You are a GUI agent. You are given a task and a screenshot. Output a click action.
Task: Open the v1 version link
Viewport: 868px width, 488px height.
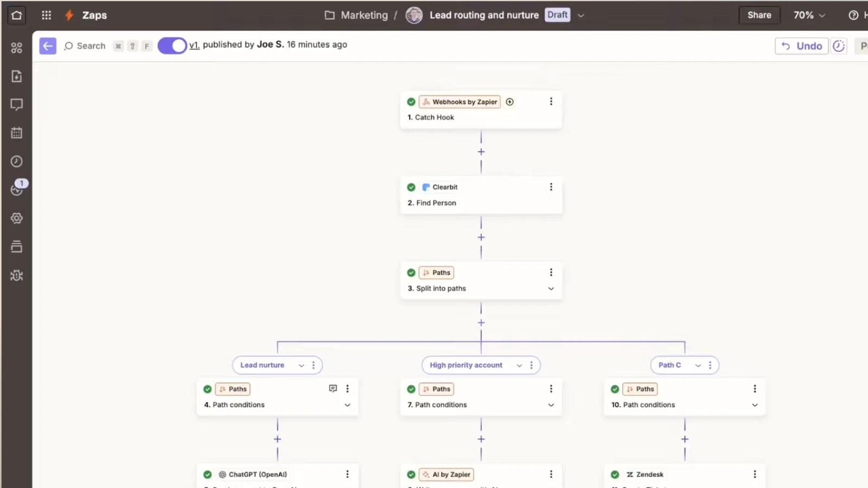pyautogui.click(x=194, y=45)
